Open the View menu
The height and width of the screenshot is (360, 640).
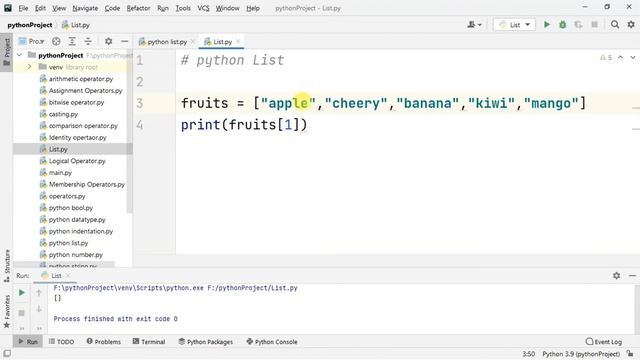pyautogui.click(x=59, y=8)
